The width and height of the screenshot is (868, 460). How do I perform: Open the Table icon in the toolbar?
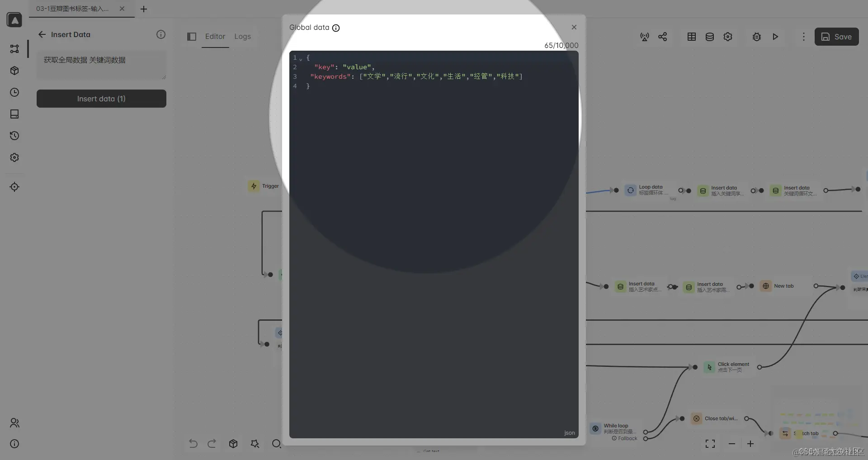(692, 37)
